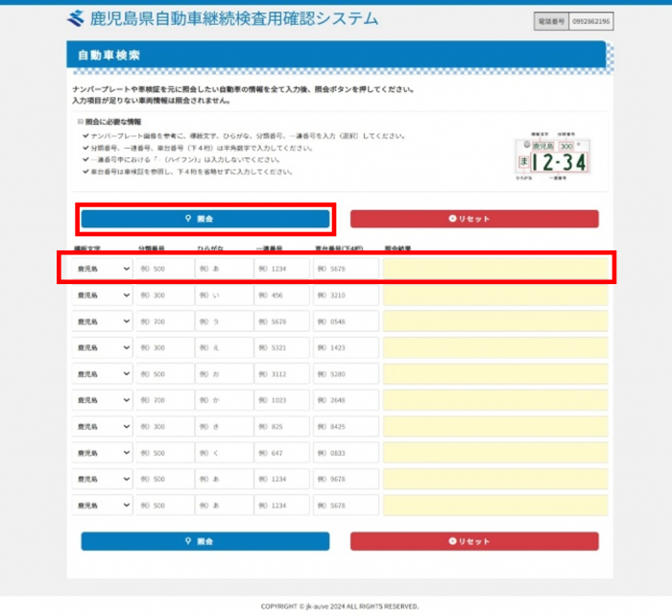The image size is (672, 616).
Task: Click the blue site logo beside the system title
Action: (76, 18)
